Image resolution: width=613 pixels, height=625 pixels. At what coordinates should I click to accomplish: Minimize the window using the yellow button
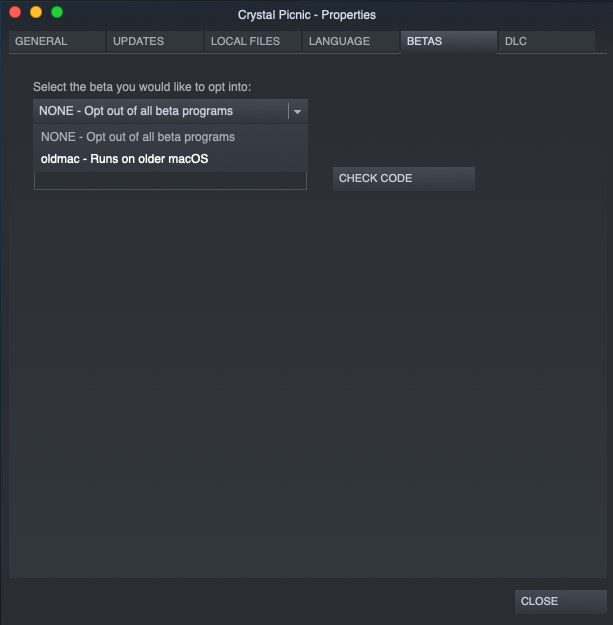36,12
